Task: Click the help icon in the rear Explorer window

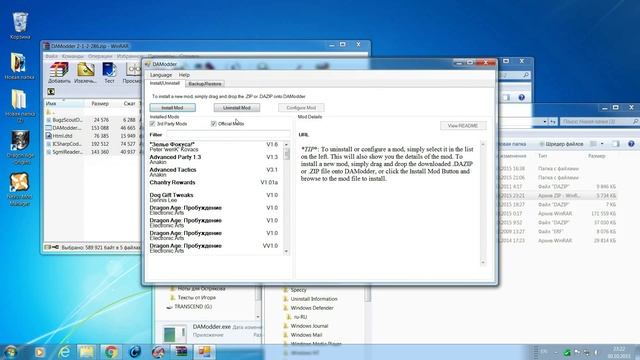Action: point(521,98)
